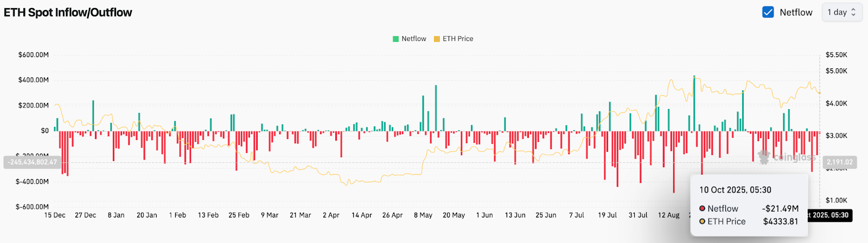Click the 2,191.02 price crosshair label
This screenshot has width=868, height=243.
click(840, 162)
